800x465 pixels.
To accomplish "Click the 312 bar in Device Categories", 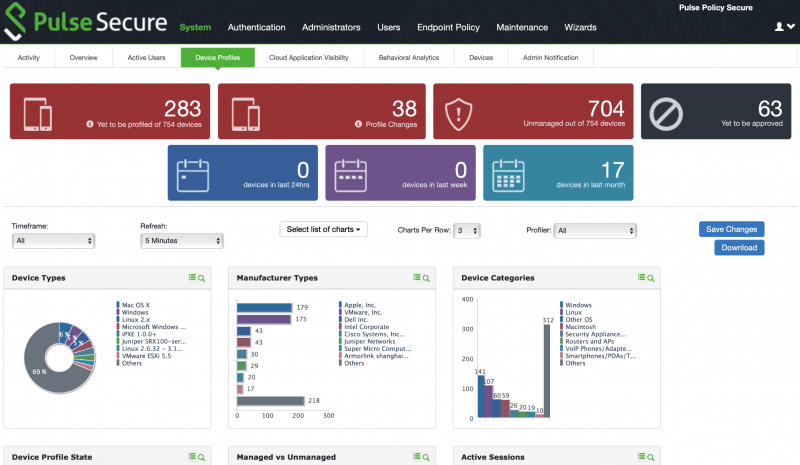I will coord(547,371).
